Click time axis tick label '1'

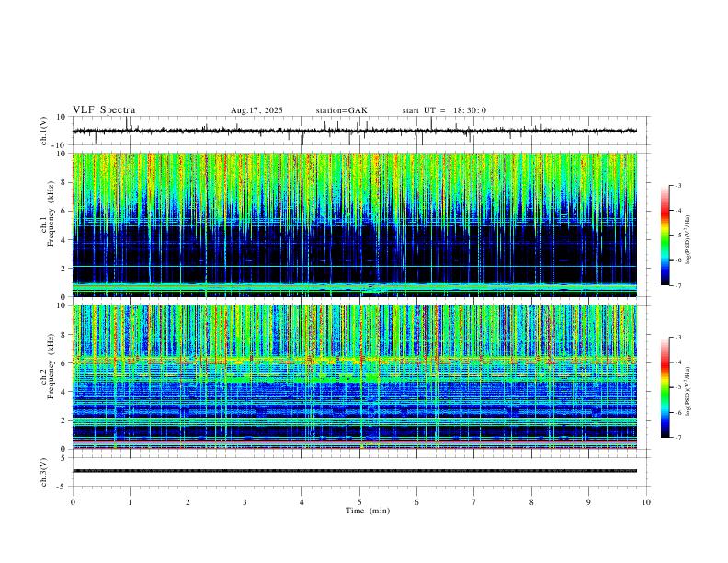[130, 502]
